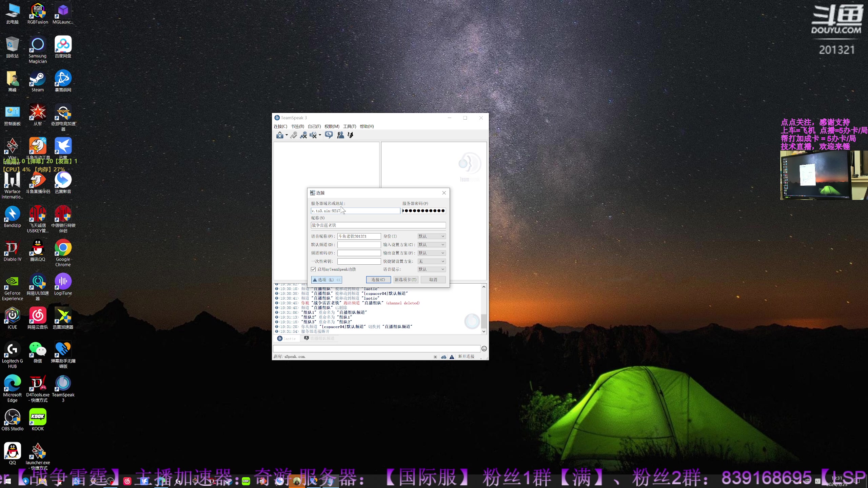Uncheck 启用myTeamSpeak功能 checkbox
Viewport: 868px width, 488px height.
[x=313, y=269]
